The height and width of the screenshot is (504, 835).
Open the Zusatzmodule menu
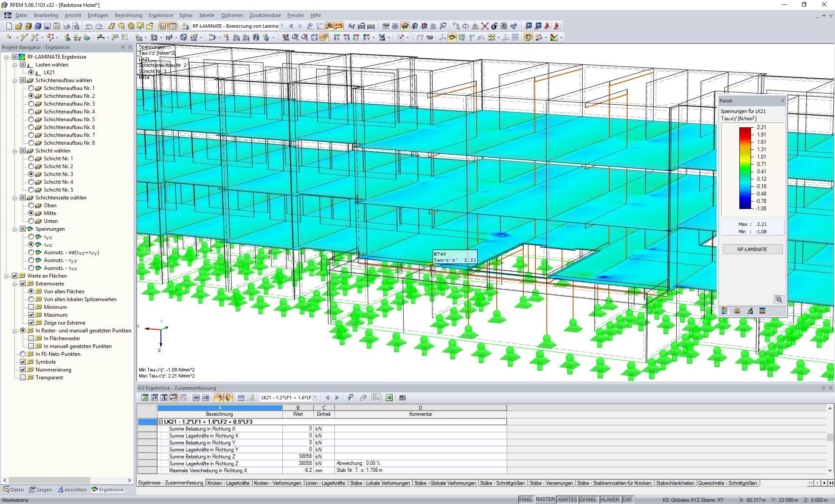pos(265,15)
